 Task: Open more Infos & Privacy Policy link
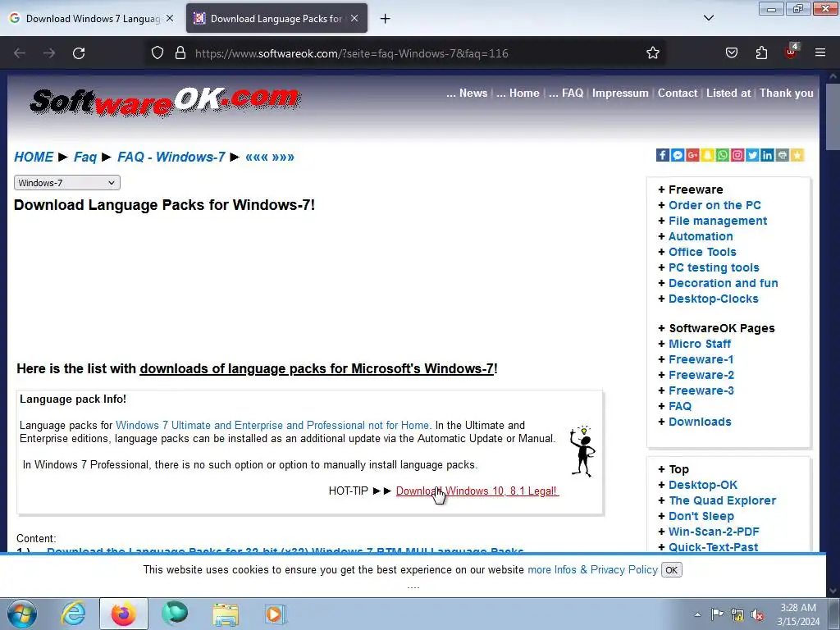592,569
